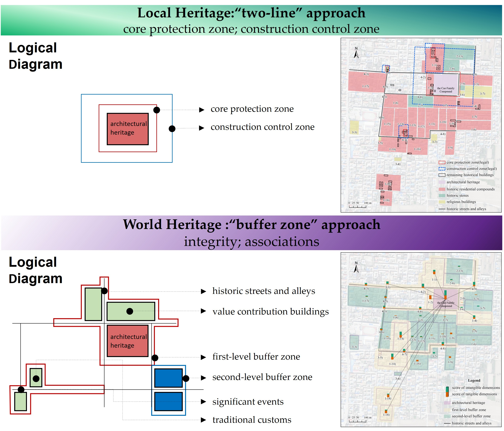Click "the Cao Family Compound" label on the top map

[x=446, y=90]
